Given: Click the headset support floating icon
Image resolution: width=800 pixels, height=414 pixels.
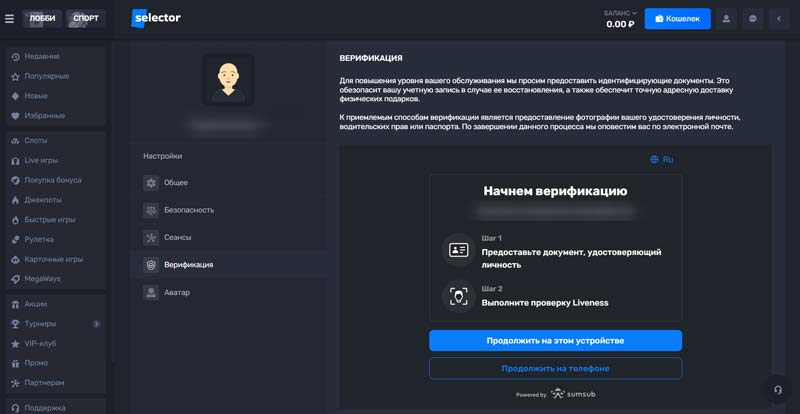Looking at the screenshot, I should pos(777,389).
